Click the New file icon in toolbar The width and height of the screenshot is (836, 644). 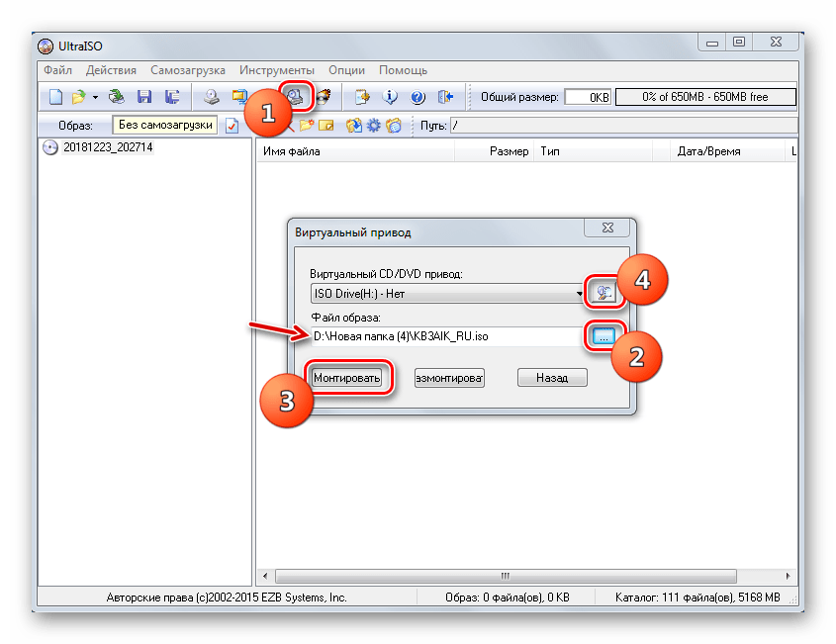point(55,97)
